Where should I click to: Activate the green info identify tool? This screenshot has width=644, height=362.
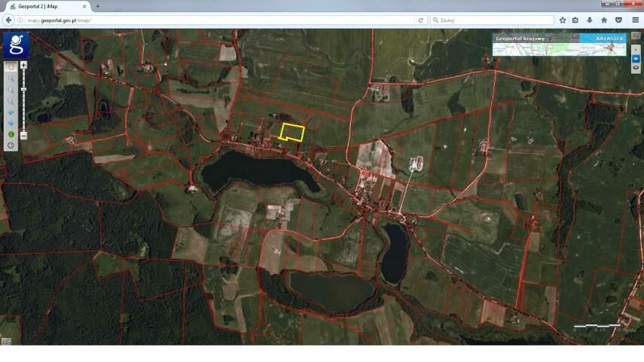[11, 133]
